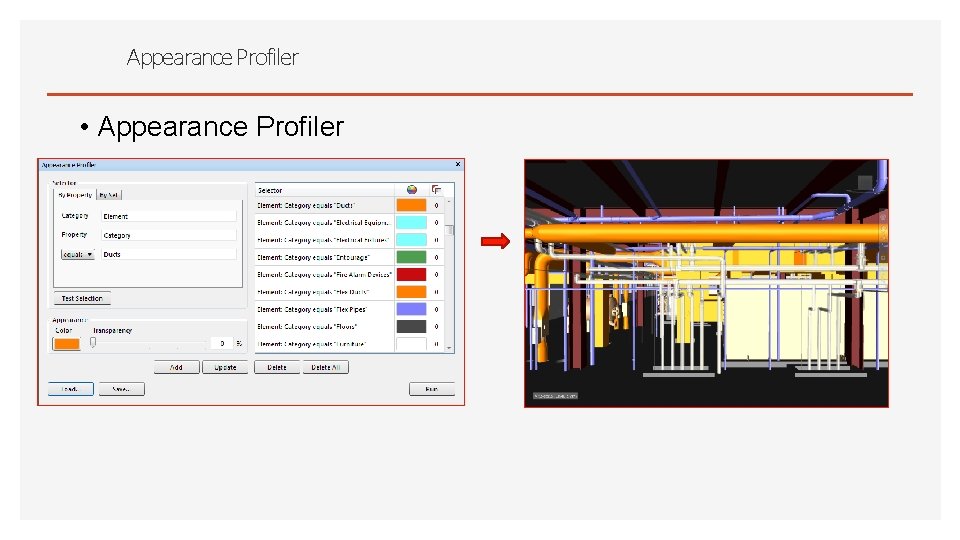Close the Appearance Profiler dialog
The height and width of the screenshot is (540, 960).
click(457, 164)
